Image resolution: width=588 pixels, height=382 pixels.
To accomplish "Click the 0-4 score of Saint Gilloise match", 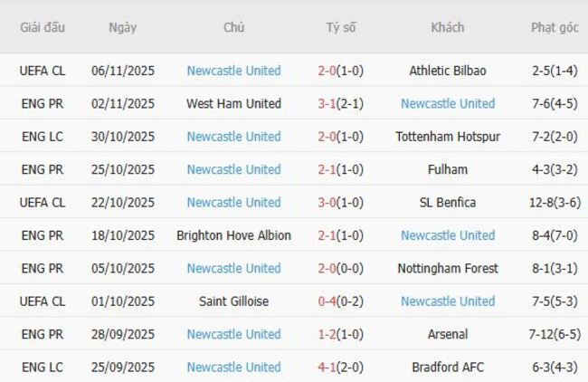I will (x=327, y=301).
